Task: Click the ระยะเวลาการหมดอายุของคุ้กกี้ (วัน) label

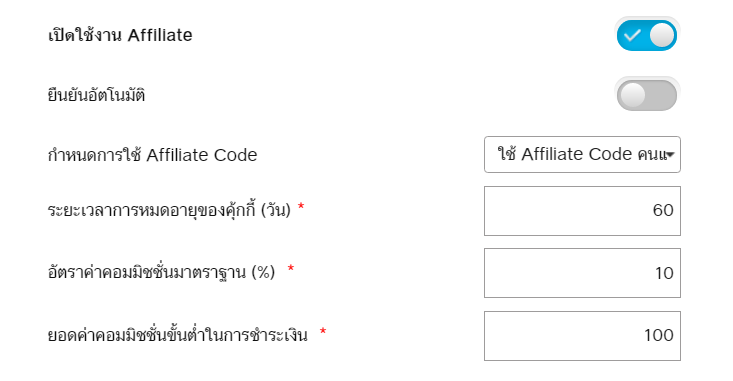Action: 169,210
